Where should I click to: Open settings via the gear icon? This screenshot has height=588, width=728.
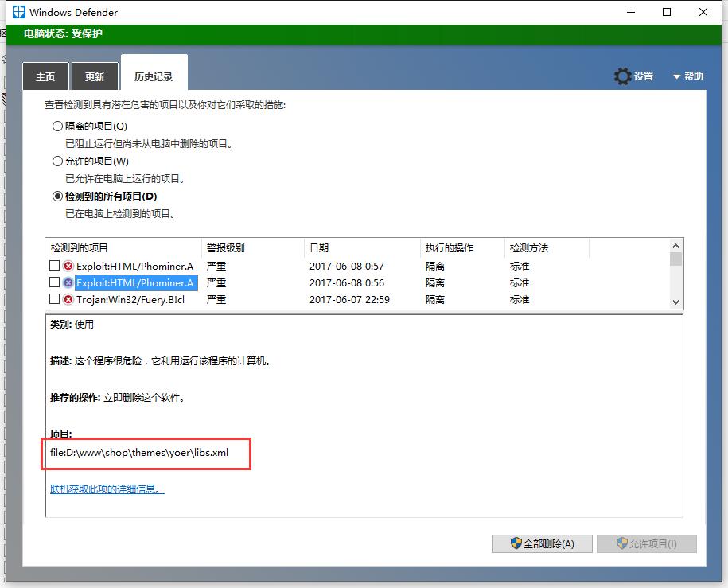622,76
